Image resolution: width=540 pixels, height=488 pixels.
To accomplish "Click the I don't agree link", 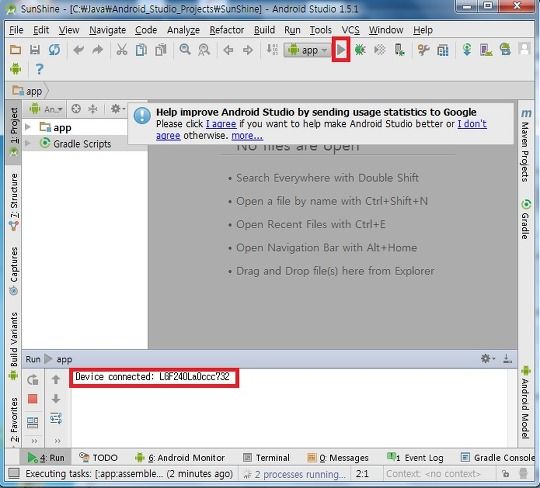I will [472, 124].
